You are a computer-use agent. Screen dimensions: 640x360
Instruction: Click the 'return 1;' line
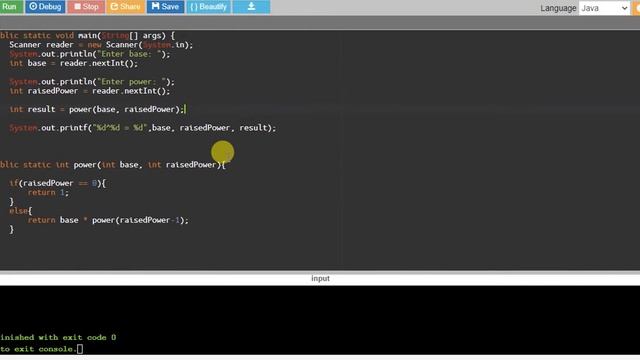click(48, 192)
